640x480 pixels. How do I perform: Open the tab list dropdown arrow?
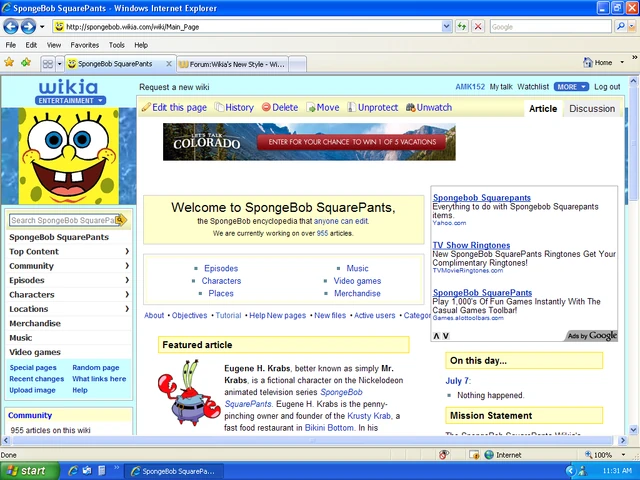60,64
